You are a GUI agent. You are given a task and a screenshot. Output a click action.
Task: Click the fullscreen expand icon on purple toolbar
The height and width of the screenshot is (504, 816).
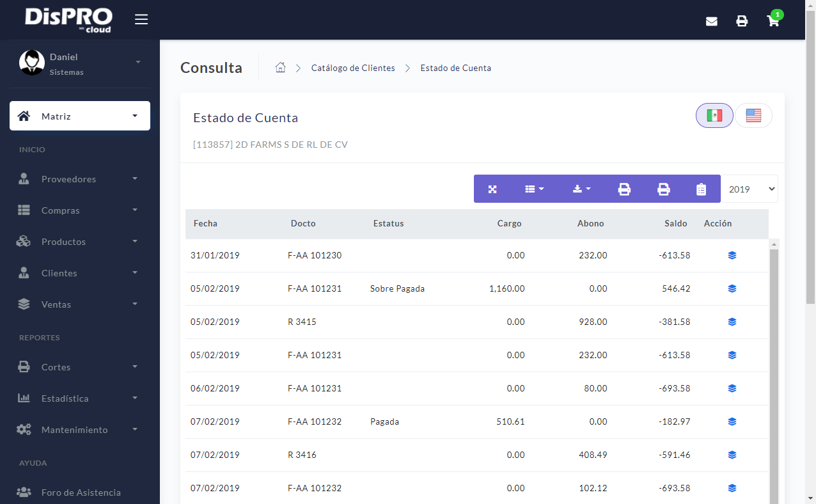click(492, 189)
